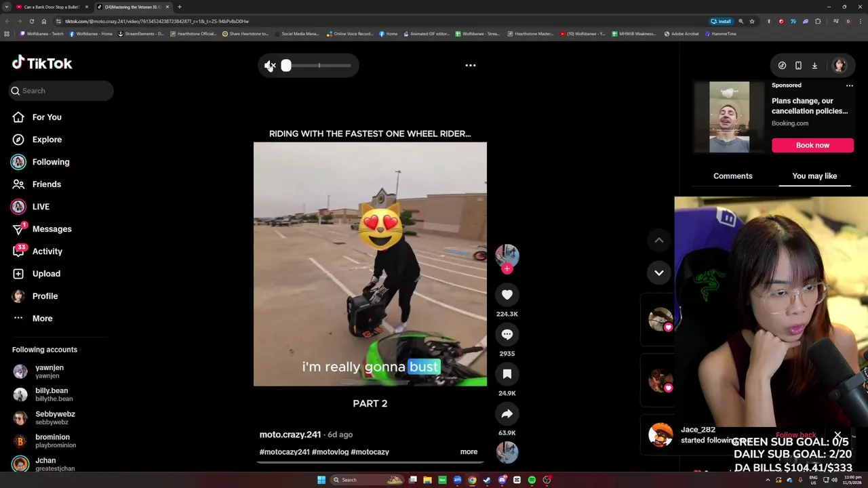Dismiss the follow notification with the X
This screenshot has height=488, width=868.
(x=837, y=435)
